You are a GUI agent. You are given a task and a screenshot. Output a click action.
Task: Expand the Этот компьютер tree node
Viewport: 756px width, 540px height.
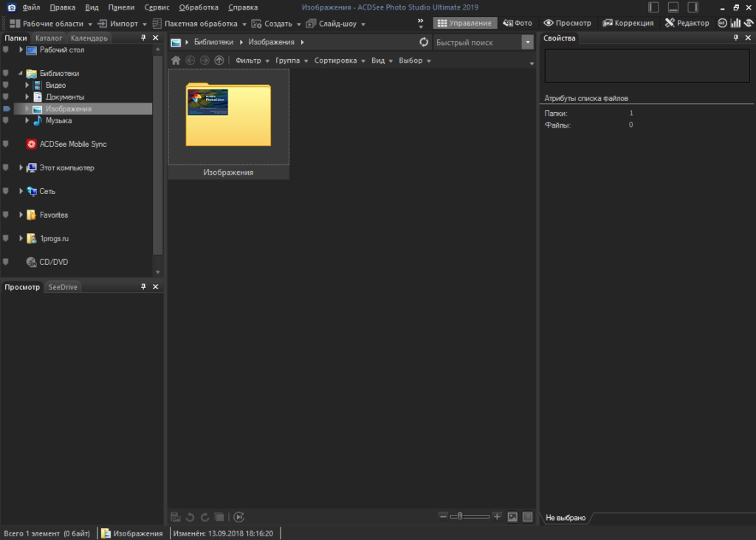pyautogui.click(x=21, y=168)
